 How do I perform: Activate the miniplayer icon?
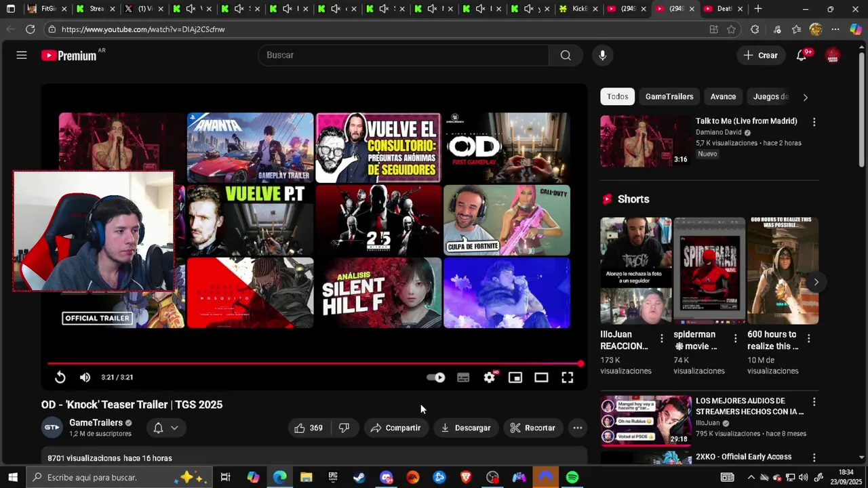coord(515,378)
